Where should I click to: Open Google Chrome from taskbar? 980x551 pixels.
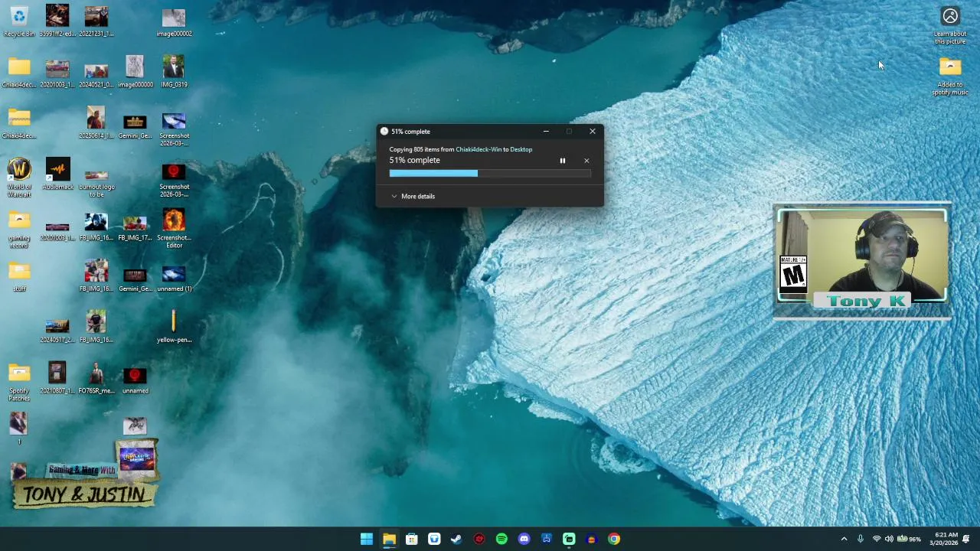click(614, 539)
